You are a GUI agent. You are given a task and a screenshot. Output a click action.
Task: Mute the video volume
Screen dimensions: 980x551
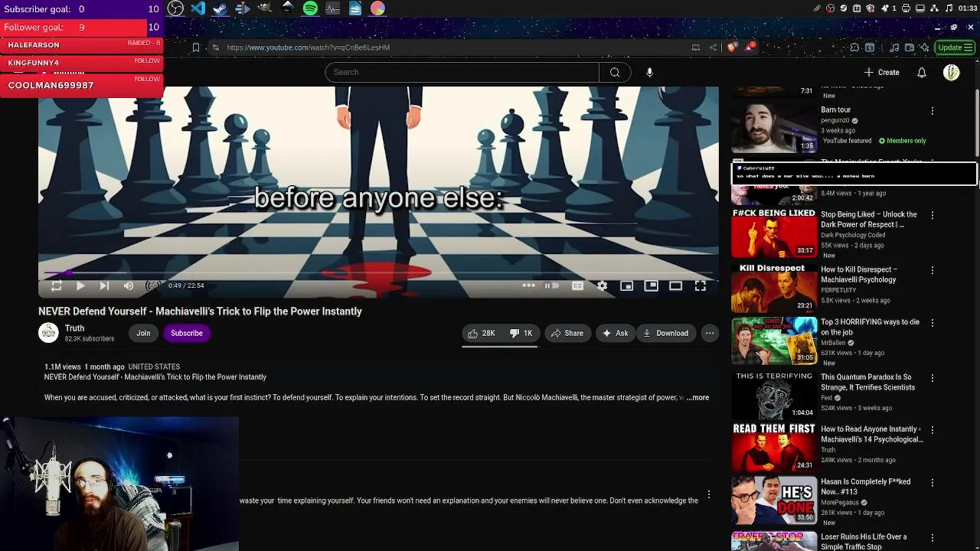129,285
